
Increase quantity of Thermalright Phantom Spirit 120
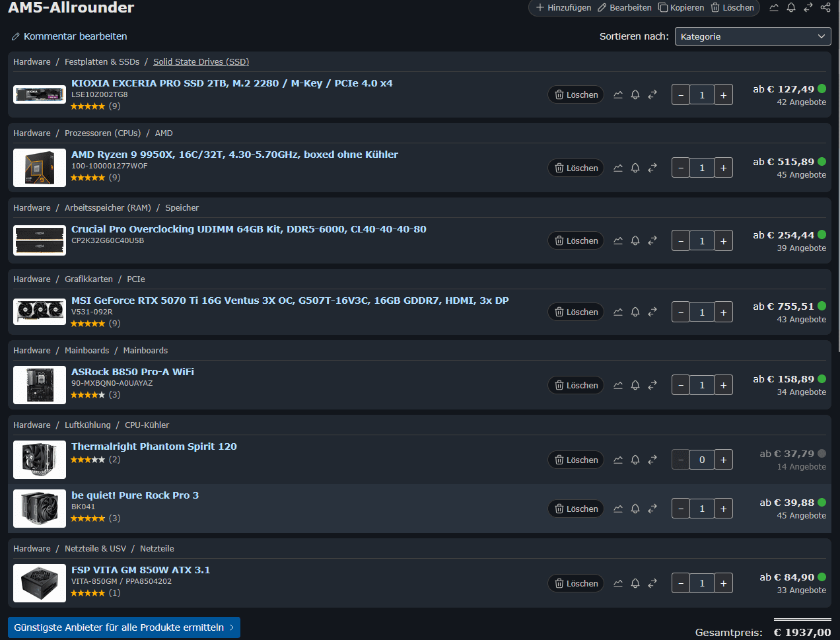click(723, 460)
